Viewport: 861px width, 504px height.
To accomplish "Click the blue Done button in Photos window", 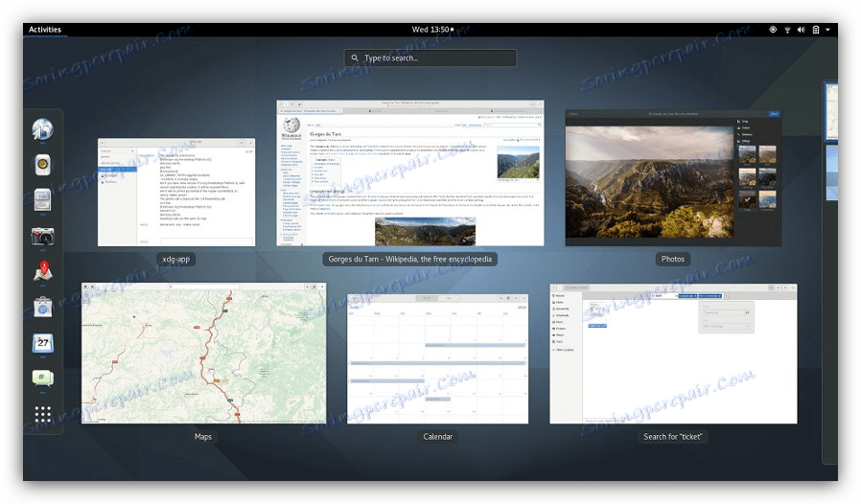I will [x=774, y=114].
